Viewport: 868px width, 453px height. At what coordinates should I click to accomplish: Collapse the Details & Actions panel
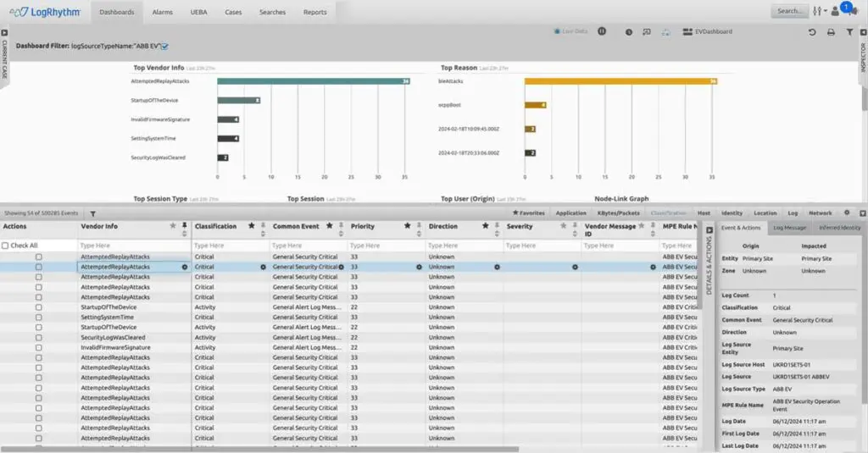pos(709,229)
